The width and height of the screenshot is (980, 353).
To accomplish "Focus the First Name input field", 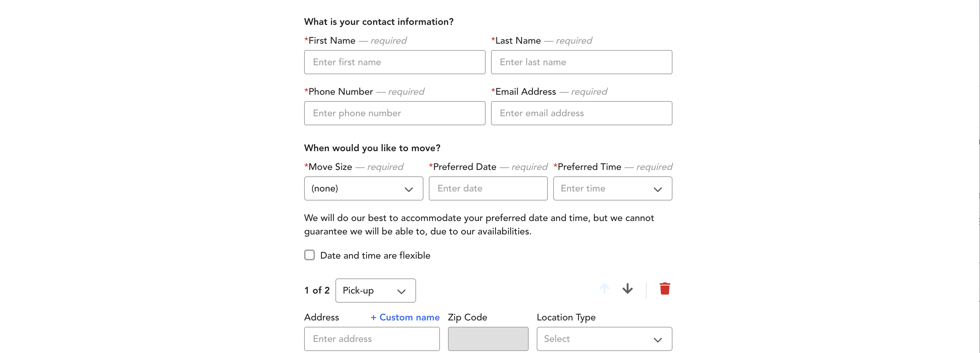I will [394, 62].
